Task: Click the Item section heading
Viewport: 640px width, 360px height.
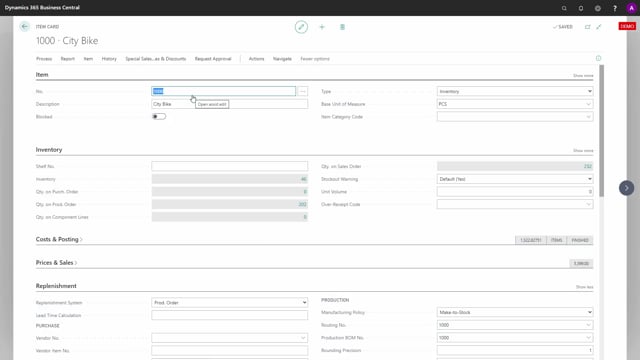Action: [42, 74]
